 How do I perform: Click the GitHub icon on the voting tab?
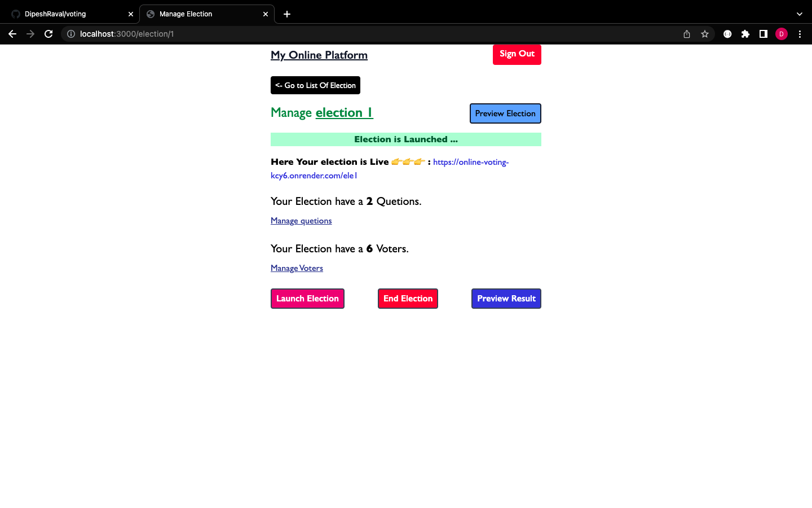[x=16, y=14]
